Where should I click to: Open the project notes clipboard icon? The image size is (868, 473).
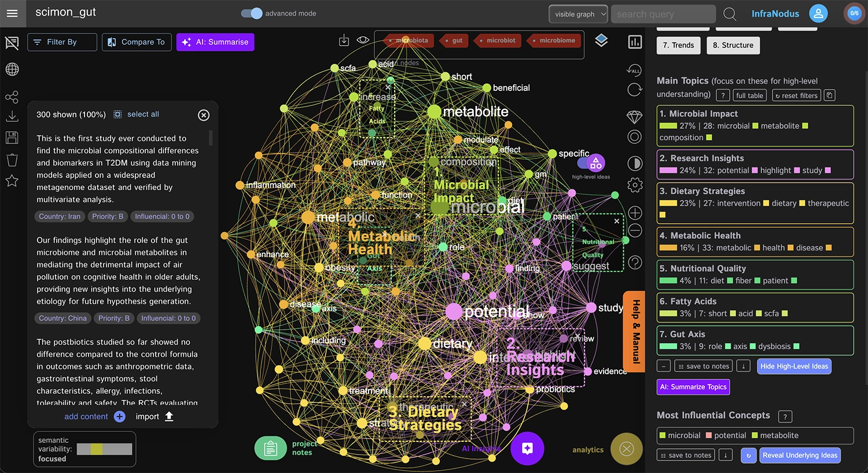[270, 448]
